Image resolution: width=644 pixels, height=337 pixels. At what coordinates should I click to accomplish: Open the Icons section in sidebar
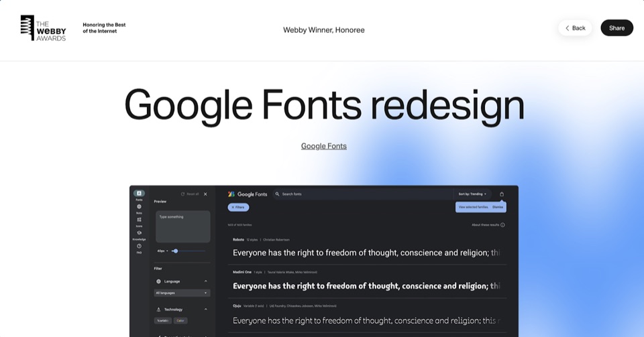coord(139,220)
